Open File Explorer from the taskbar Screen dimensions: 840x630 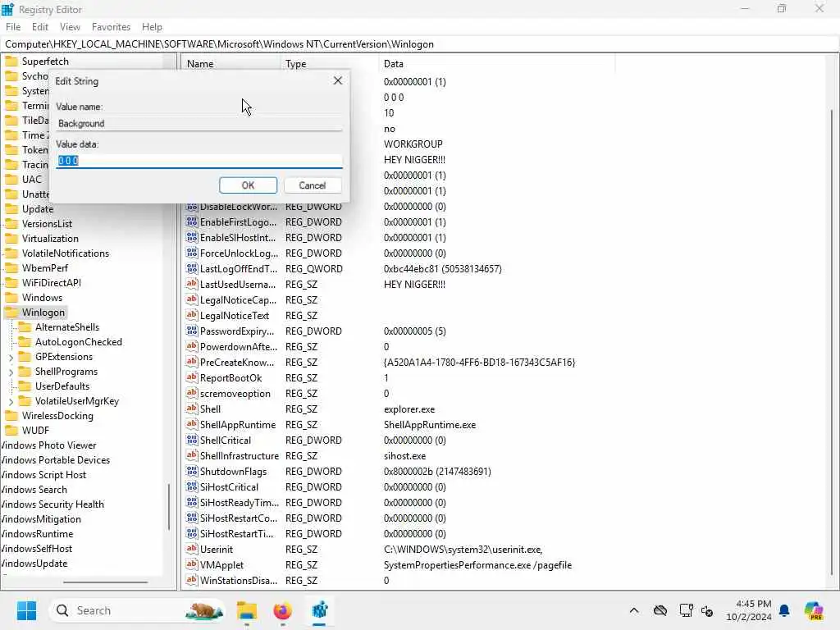247,610
